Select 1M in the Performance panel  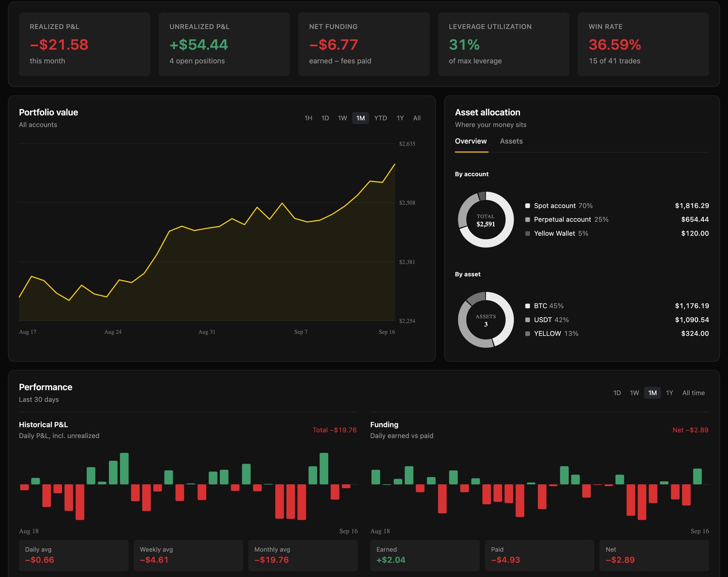(652, 393)
